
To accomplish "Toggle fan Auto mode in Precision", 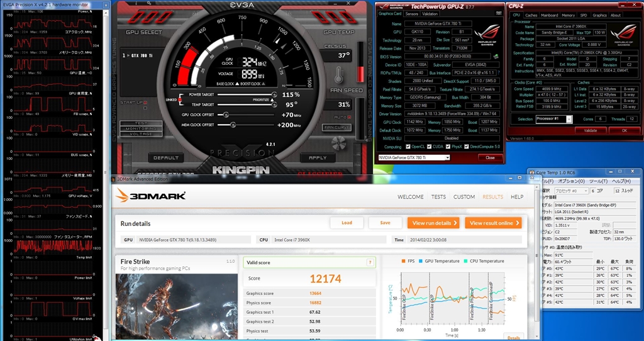I will (x=349, y=117).
